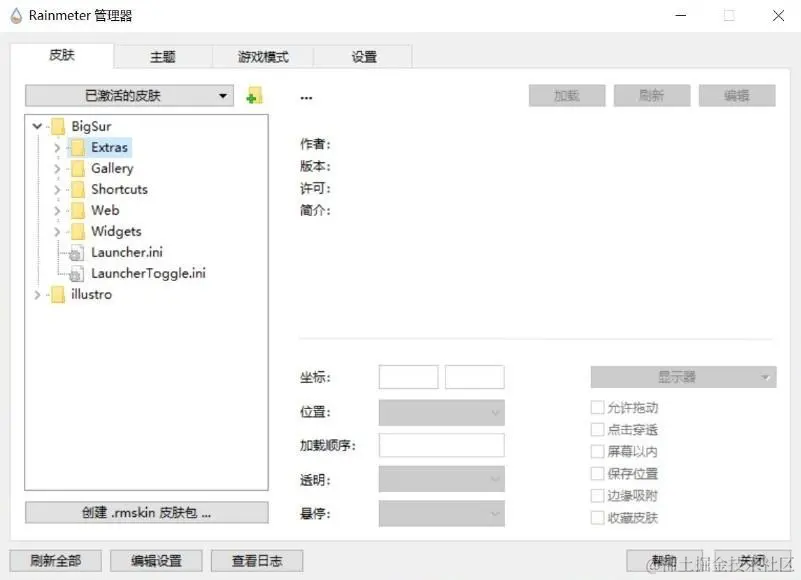Switch to the 皮肤 tab

[x=62, y=55]
